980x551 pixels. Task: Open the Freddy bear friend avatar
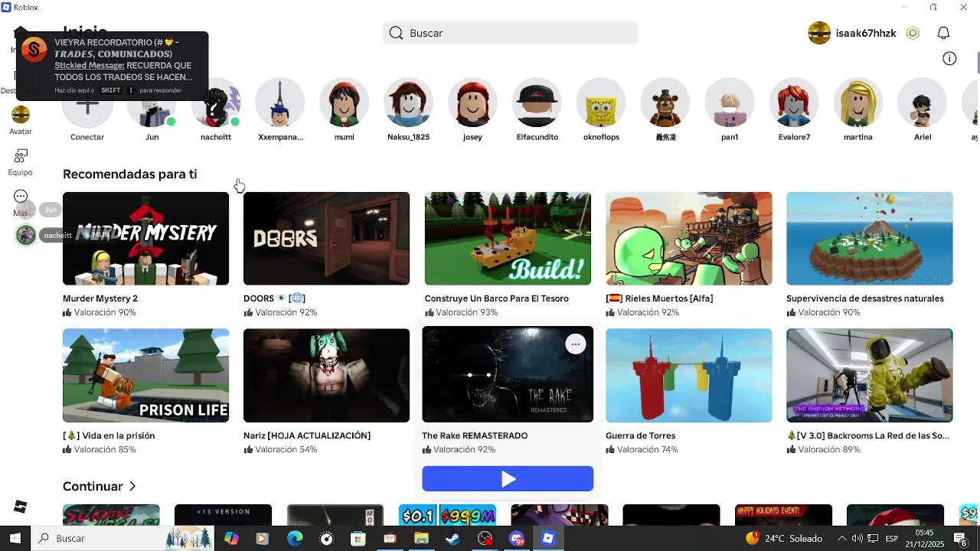[665, 103]
